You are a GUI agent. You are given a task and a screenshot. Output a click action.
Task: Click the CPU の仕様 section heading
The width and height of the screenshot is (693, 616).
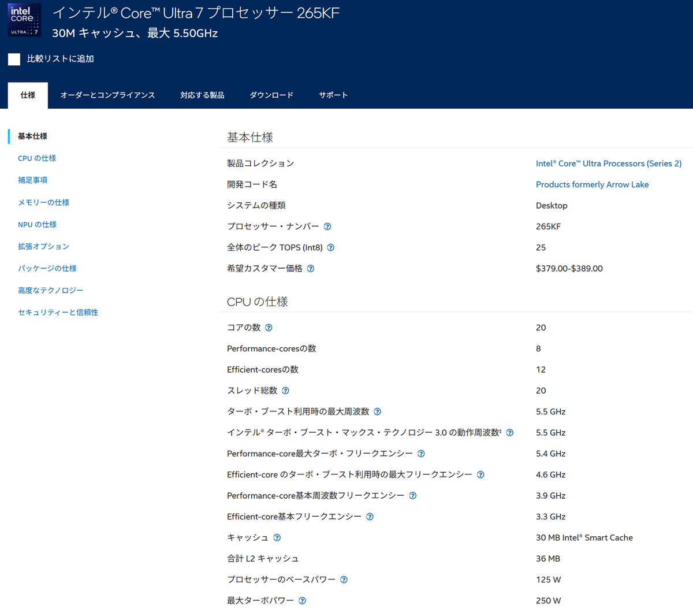258,302
